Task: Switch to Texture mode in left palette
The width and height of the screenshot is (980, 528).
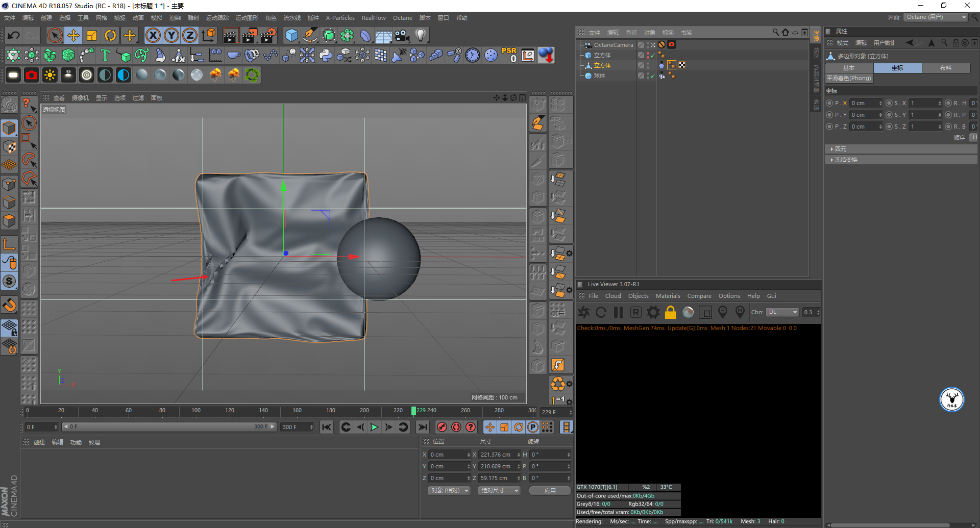Action: [9, 147]
